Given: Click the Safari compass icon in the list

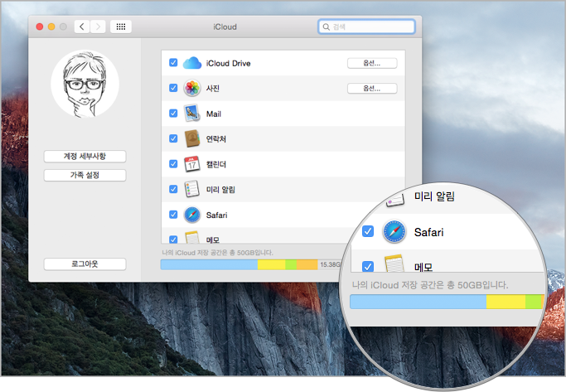Looking at the screenshot, I should pos(192,215).
